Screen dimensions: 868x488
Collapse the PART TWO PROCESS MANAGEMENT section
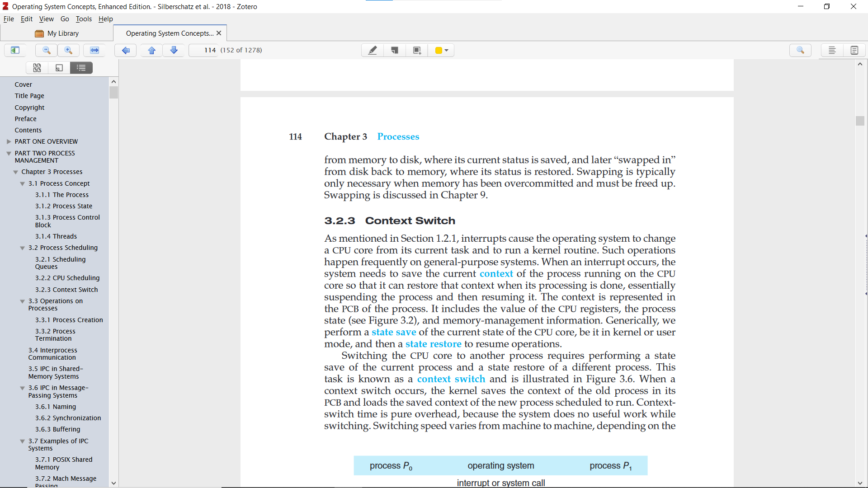(8, 153)
